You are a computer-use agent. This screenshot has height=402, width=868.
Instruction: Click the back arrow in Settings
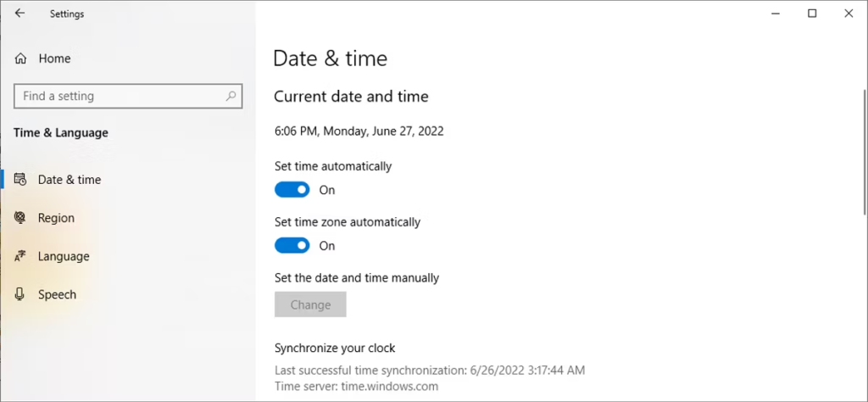20,14
